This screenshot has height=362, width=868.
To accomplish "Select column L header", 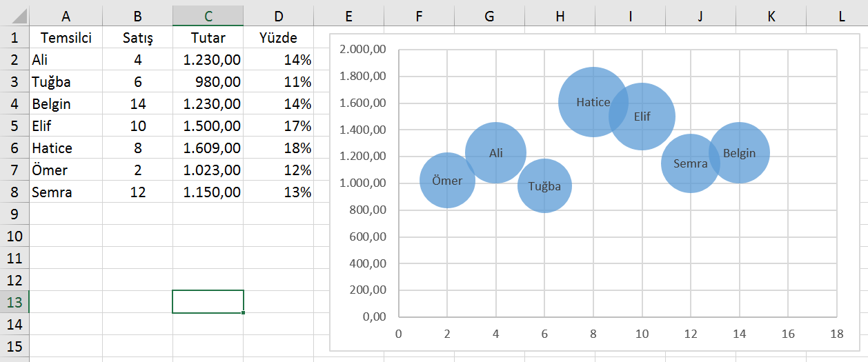I will pos(841,17).
